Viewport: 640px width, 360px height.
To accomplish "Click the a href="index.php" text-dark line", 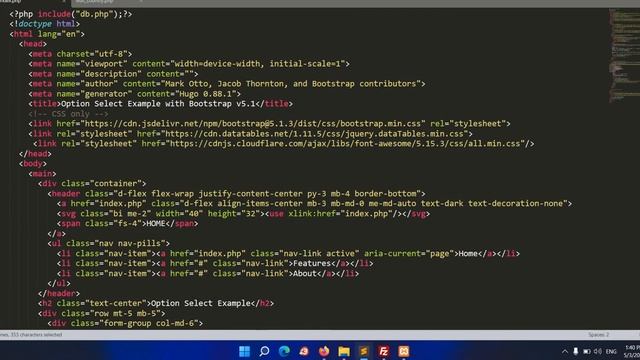I will click(x=314, y=203).
